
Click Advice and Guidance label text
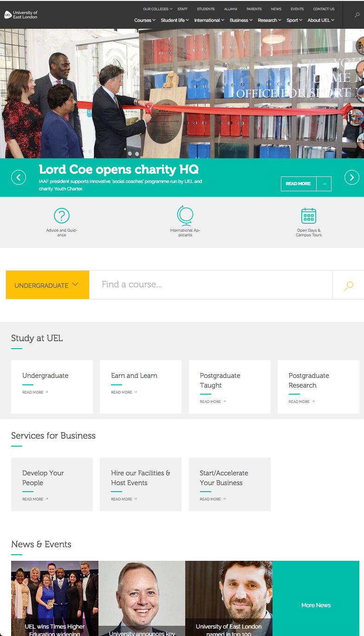(x=62, y=233)
